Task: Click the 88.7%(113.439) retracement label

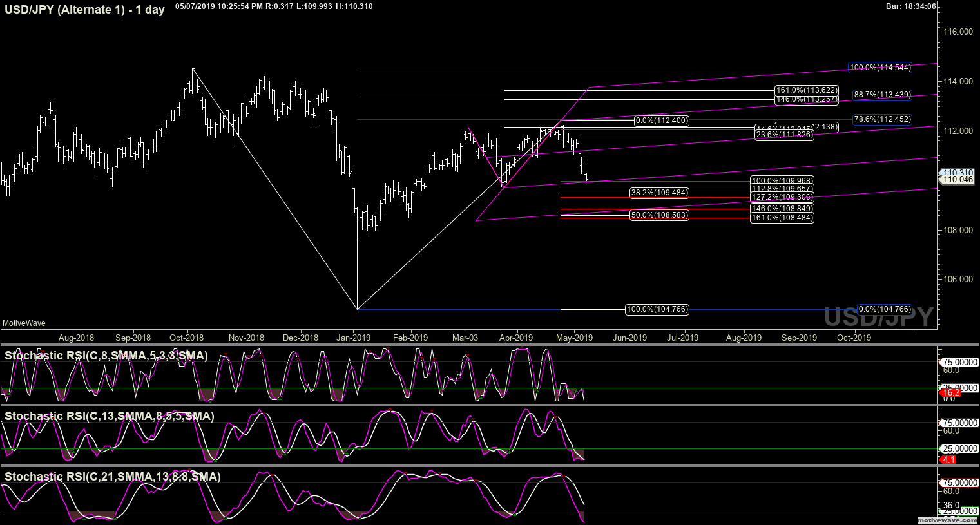Action: click(882, 95)
